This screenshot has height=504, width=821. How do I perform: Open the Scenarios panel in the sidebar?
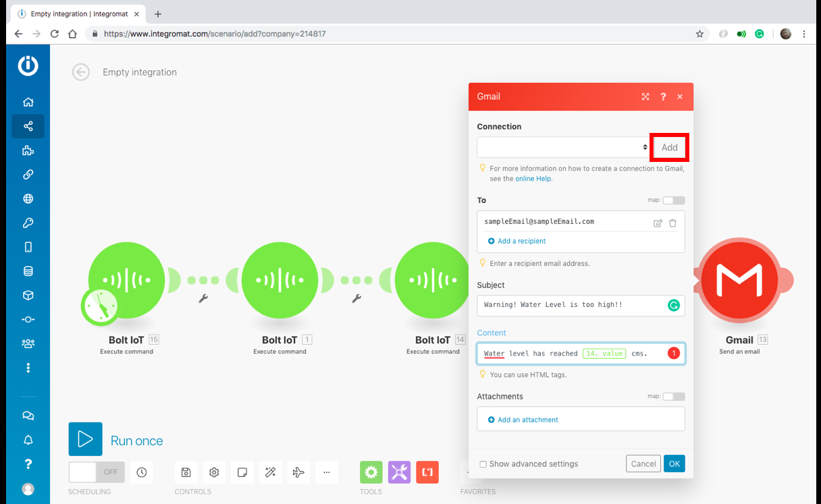pyautogui.click(x=28, y=125)
